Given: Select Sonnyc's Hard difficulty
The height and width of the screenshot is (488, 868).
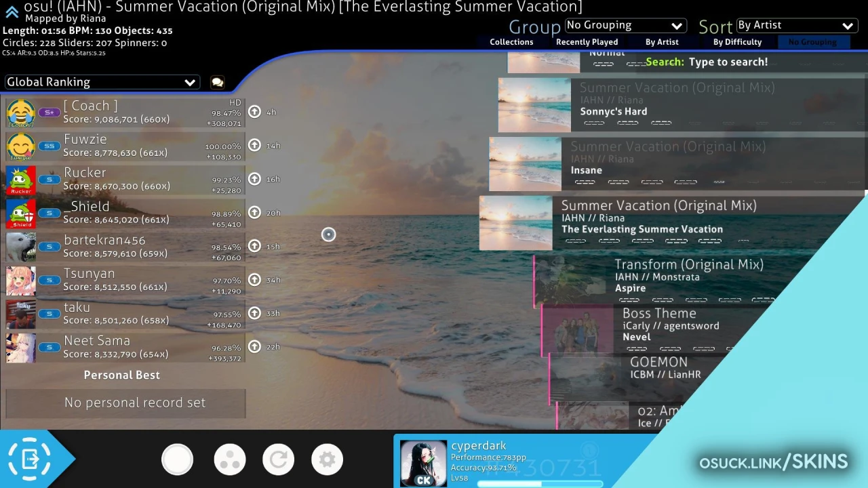Looking at the screenshot, I should pos(683,105).
